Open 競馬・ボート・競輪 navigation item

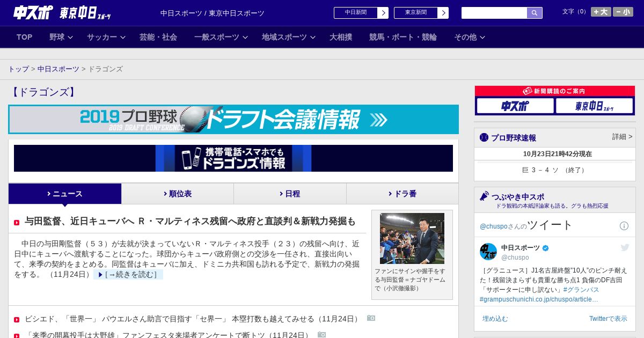point(403,37)
